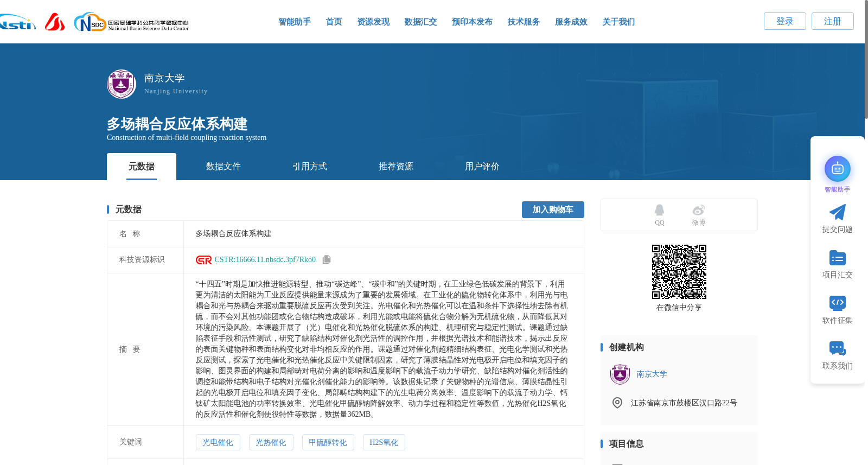Click the 光热催化 keyword tag
This screenshot has width=868, height=465.
coord(271,442)
